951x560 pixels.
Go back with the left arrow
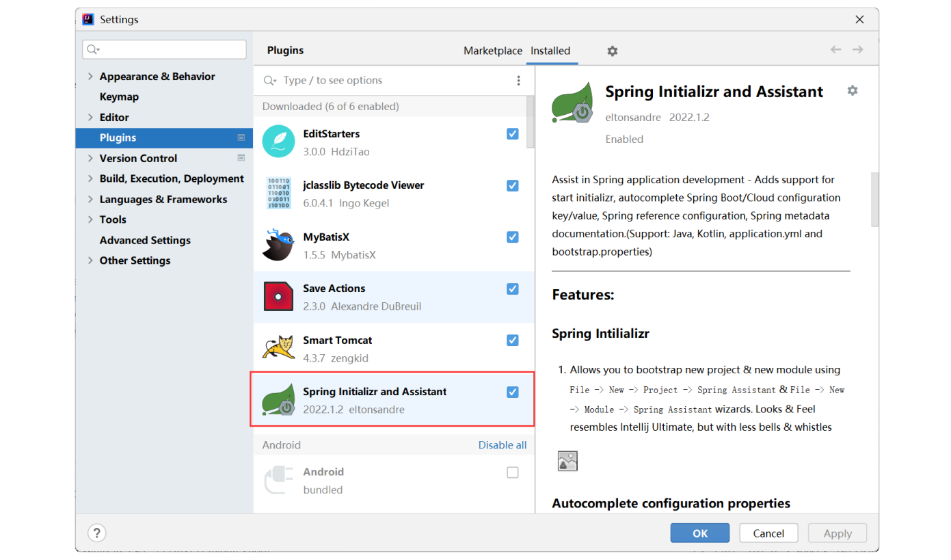pos(835,50)
